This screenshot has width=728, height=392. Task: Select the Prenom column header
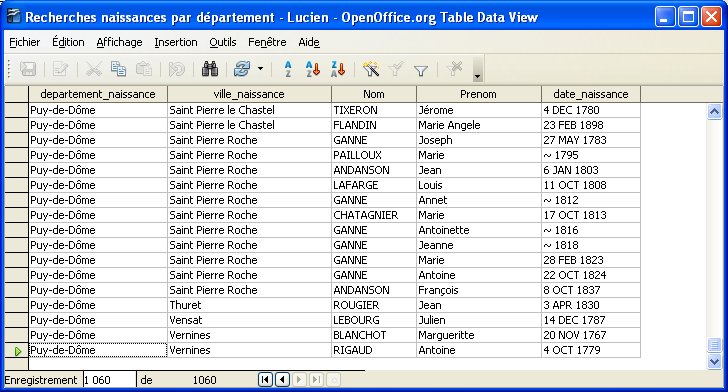[x=479, y=94]
